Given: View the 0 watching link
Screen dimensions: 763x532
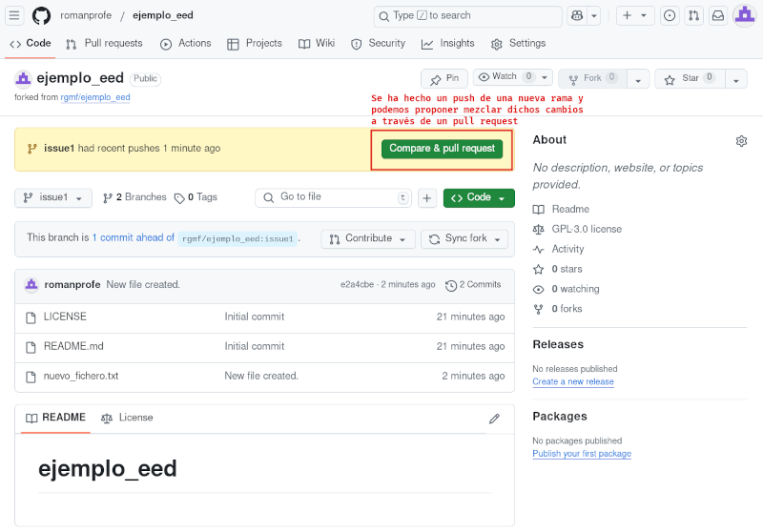Looking at the screenshot, I should [566, 289].
